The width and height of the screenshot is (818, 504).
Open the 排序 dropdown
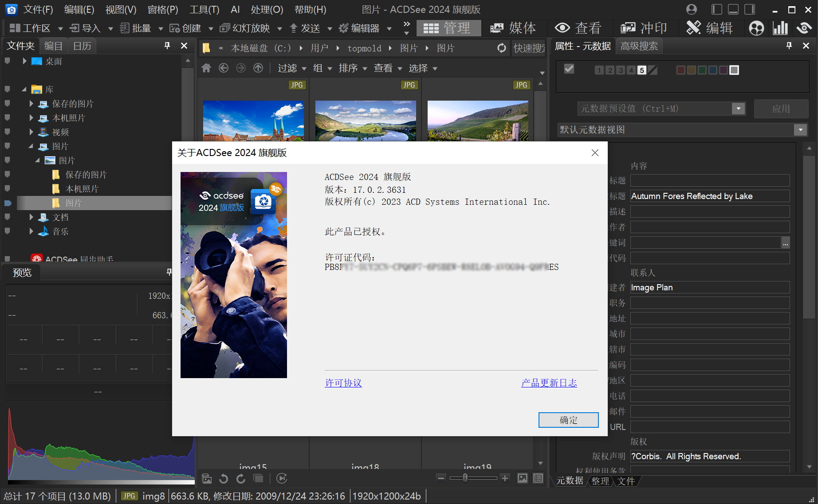pos(353,68)
